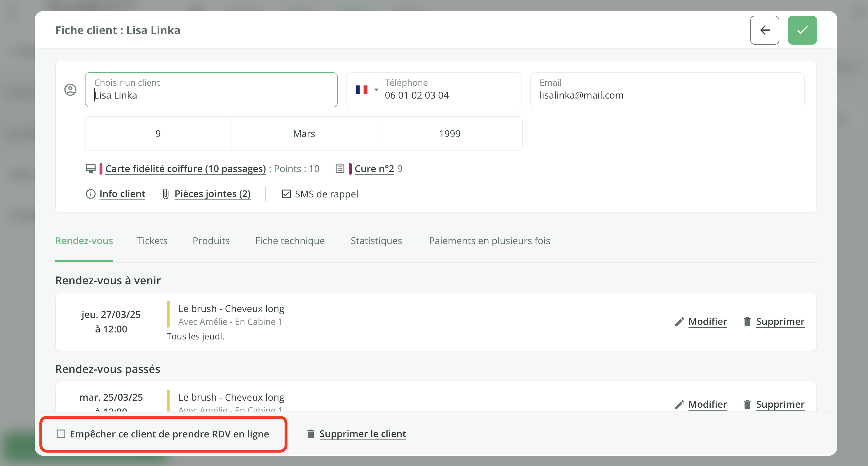Viewport: 868px width, 466px height.
Task: Open the birth month Mars selector
Action: pos(304,134)
